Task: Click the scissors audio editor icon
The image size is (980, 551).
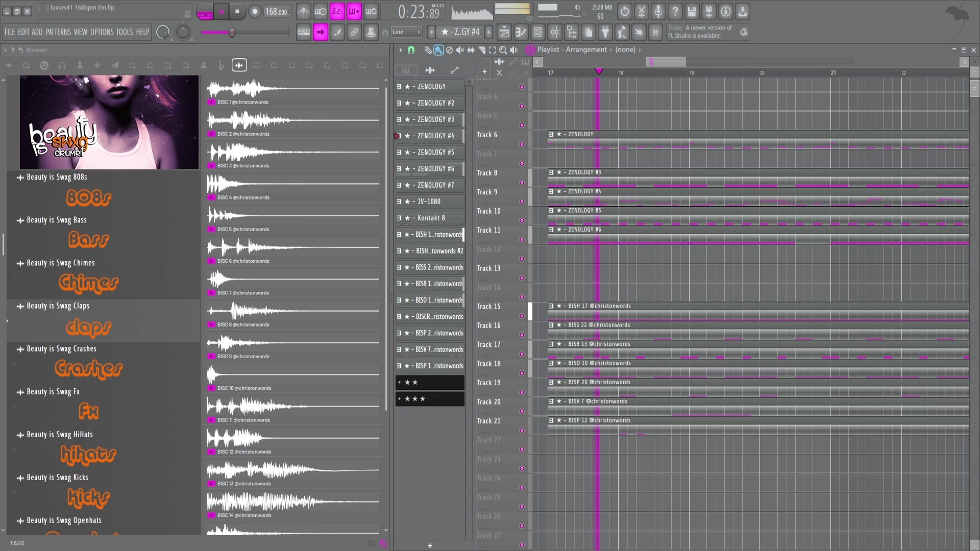Action: tap(642, 11)
